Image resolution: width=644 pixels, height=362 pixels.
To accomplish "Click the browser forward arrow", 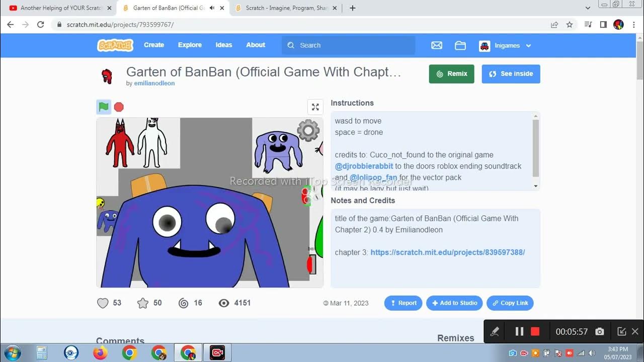I will tap(26, 25).
